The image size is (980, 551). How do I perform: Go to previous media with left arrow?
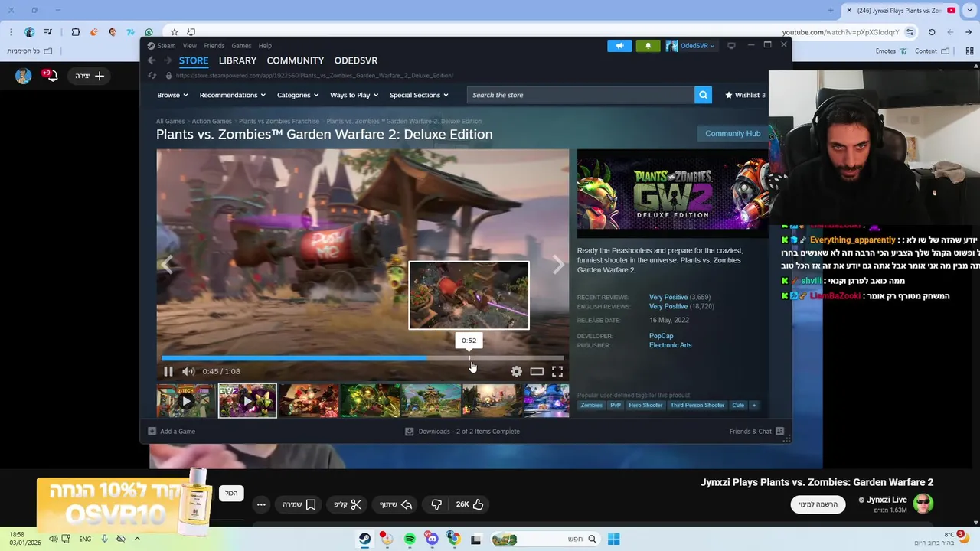(x=167, y=265)
